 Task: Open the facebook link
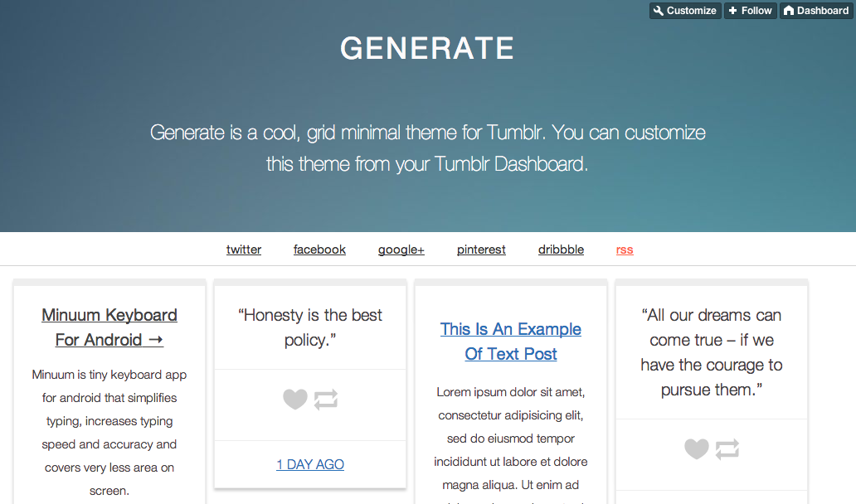pyautogui.click(x=319, y=249)
